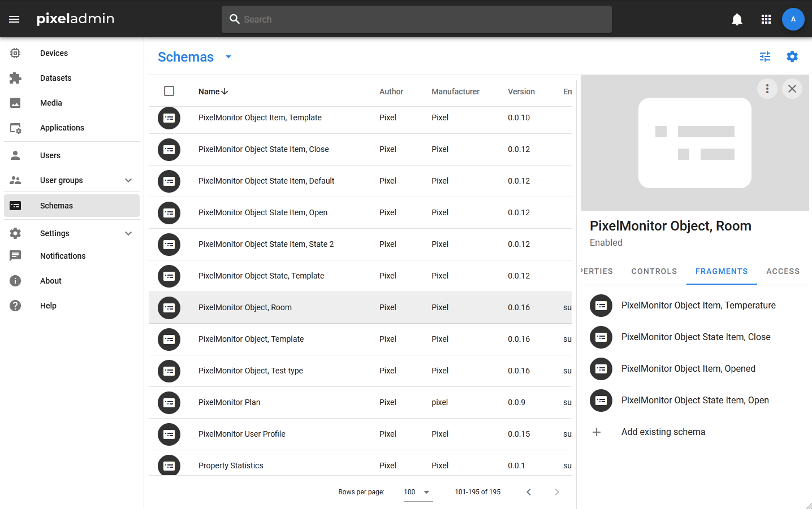Switch to the Controls tab
Viewport: 812px width, 509px height.
point(654,271)
